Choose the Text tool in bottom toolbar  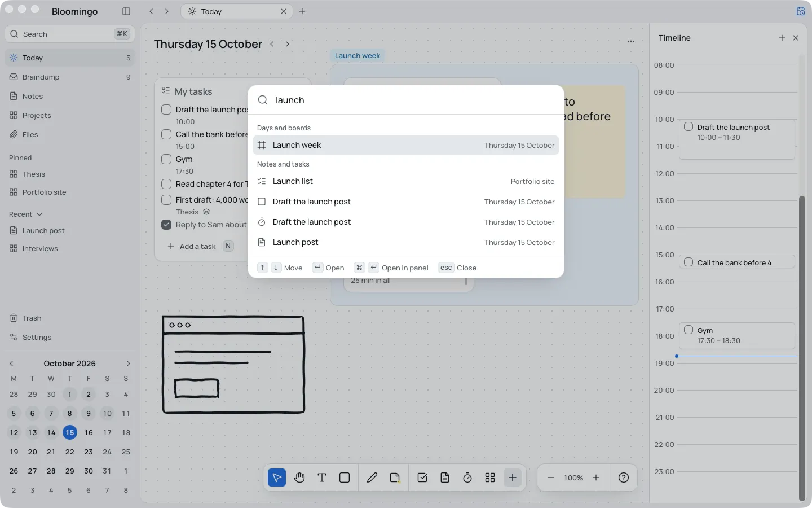pyautogui.click(x=322, y=478)
